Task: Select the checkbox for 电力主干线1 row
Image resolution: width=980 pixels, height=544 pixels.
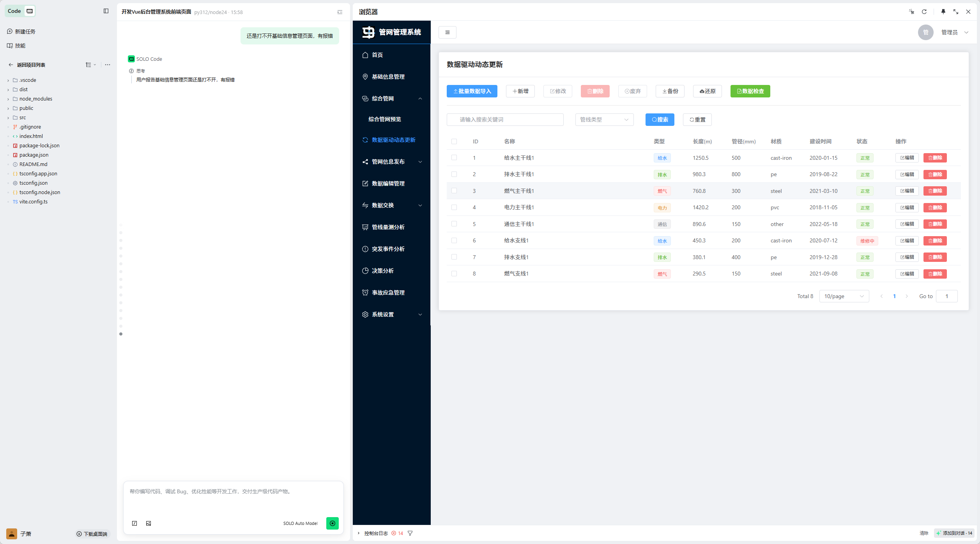Action: (x=454, y=207)
